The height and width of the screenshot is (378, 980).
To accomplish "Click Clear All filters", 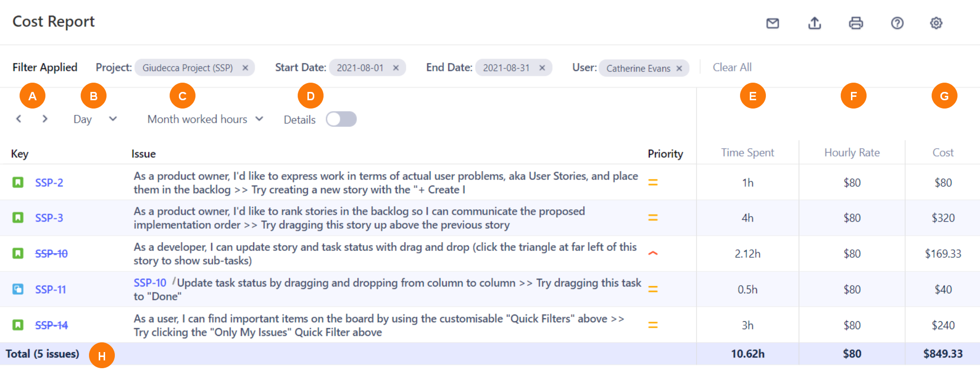I will 732,67.
